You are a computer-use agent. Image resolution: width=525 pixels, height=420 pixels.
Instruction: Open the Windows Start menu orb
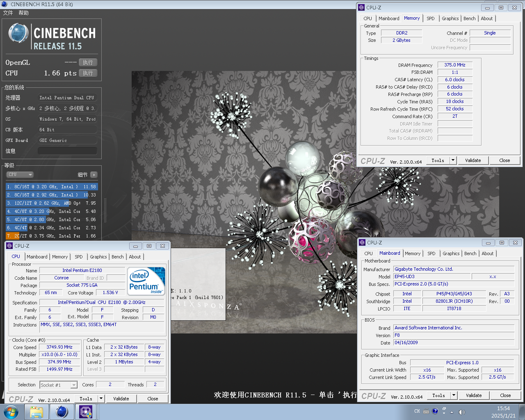point(11,412)
